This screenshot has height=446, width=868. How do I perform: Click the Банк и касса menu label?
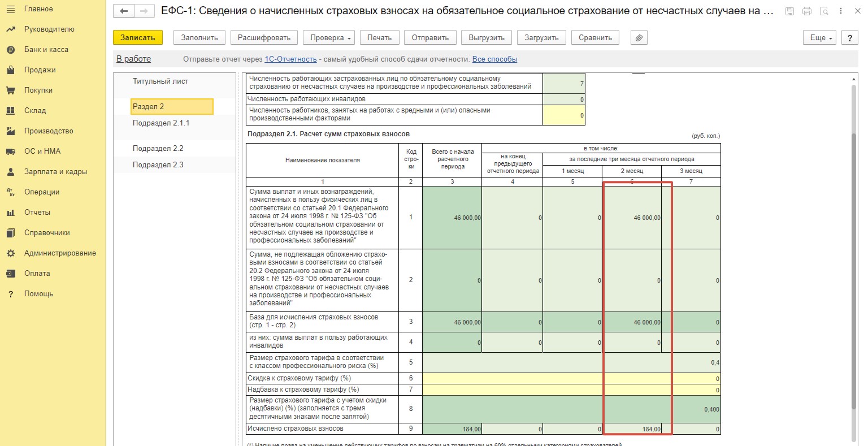click(46, 50)
